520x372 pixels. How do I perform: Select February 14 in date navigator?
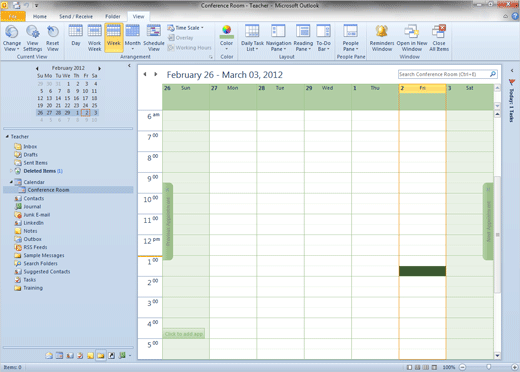click(x=58, y=98)
